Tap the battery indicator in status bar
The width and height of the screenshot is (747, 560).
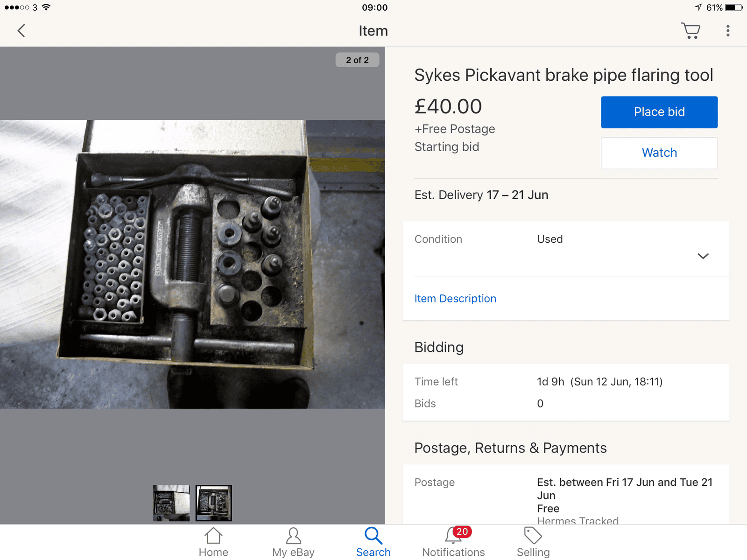pos(733,7)
